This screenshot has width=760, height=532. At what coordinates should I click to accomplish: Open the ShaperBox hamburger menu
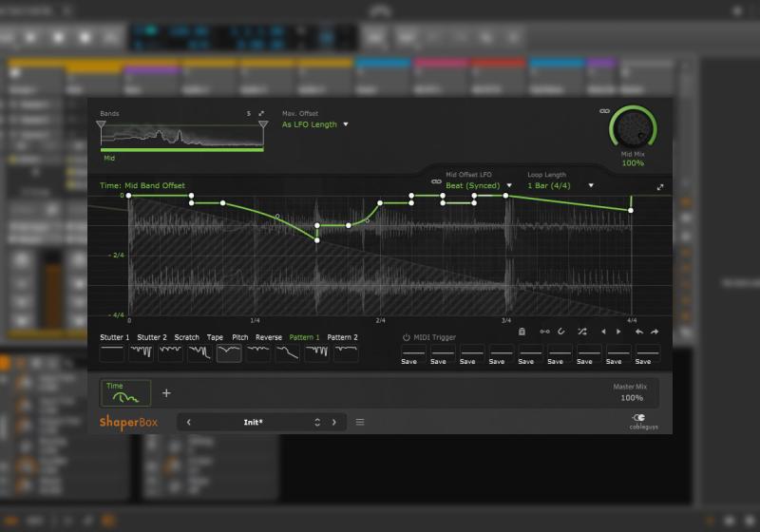[x=360, y=422]
